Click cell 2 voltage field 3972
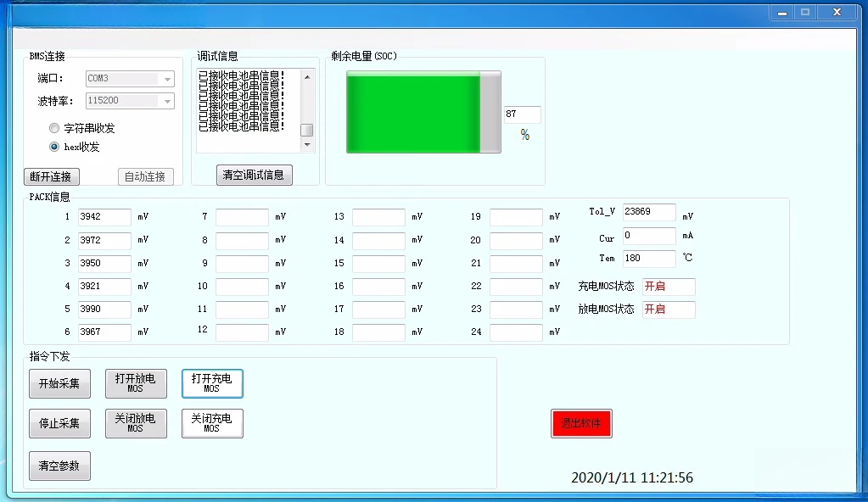 click(x=104, y=240)
